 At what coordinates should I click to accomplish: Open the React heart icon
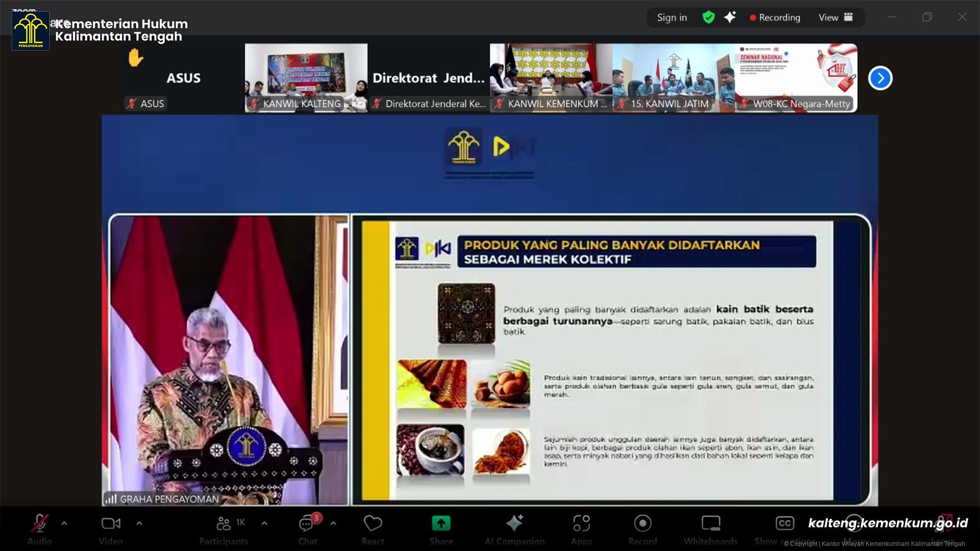pyautogui.click(x=373, y=524)
